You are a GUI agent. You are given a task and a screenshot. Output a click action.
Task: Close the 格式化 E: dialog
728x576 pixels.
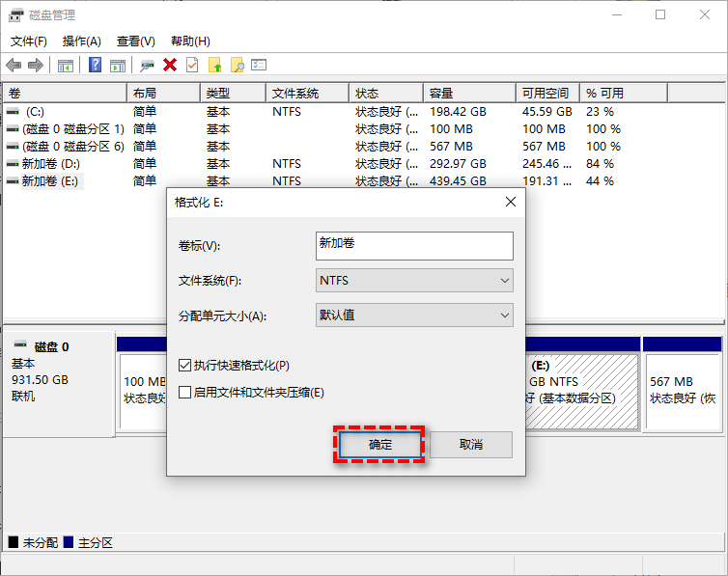[x=511, y=202]
